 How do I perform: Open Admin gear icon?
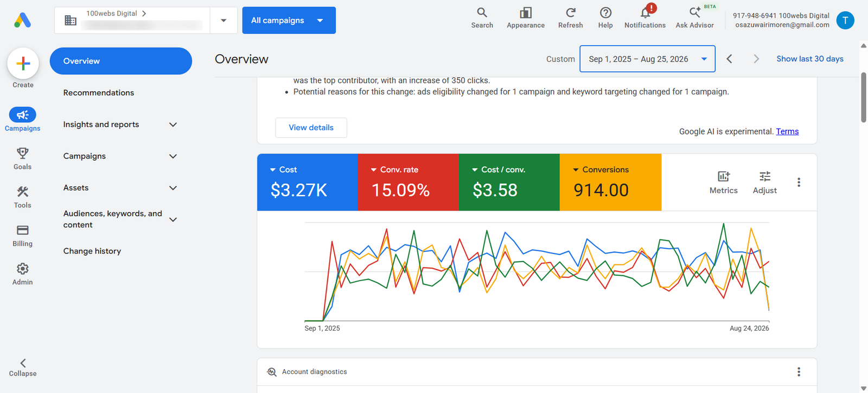(x=22, y=269)
